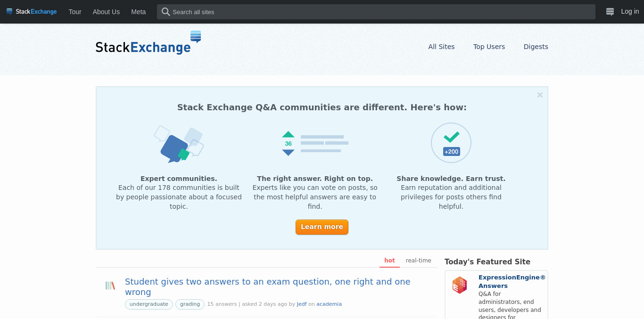Viewport: 644px width, 319px height.
Task: Select the hot tab
Action: 389,261
